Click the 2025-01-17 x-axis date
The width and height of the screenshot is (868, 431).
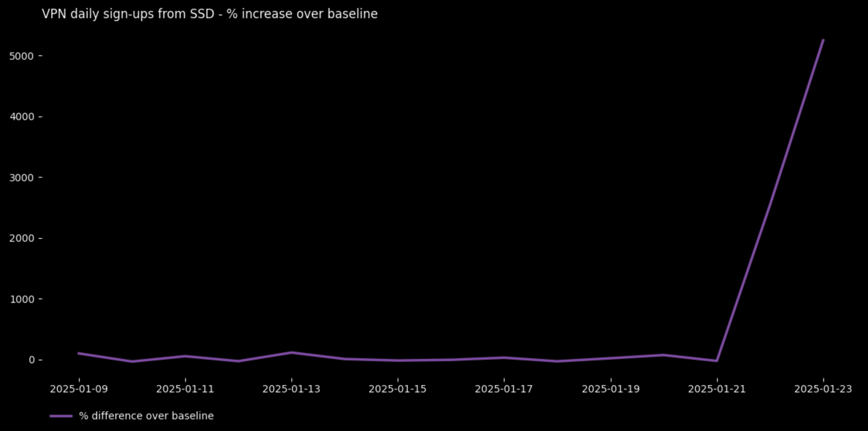504,389
